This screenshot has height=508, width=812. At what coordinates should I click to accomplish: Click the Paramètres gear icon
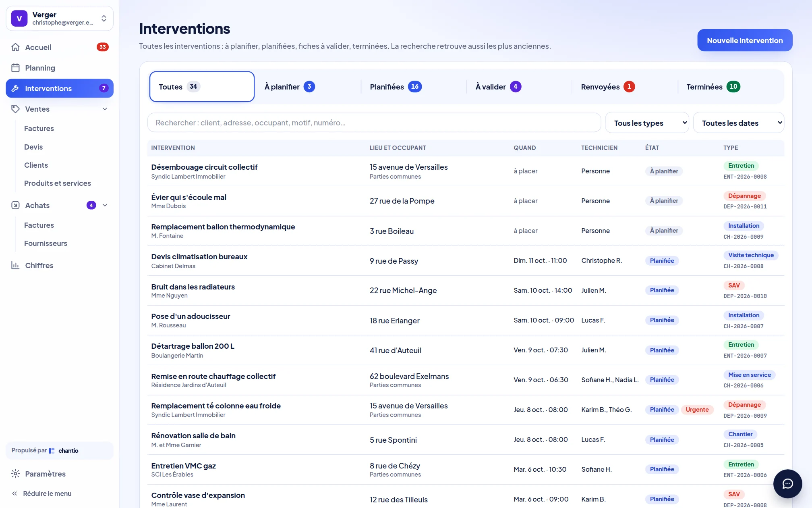tap(15, 474)
